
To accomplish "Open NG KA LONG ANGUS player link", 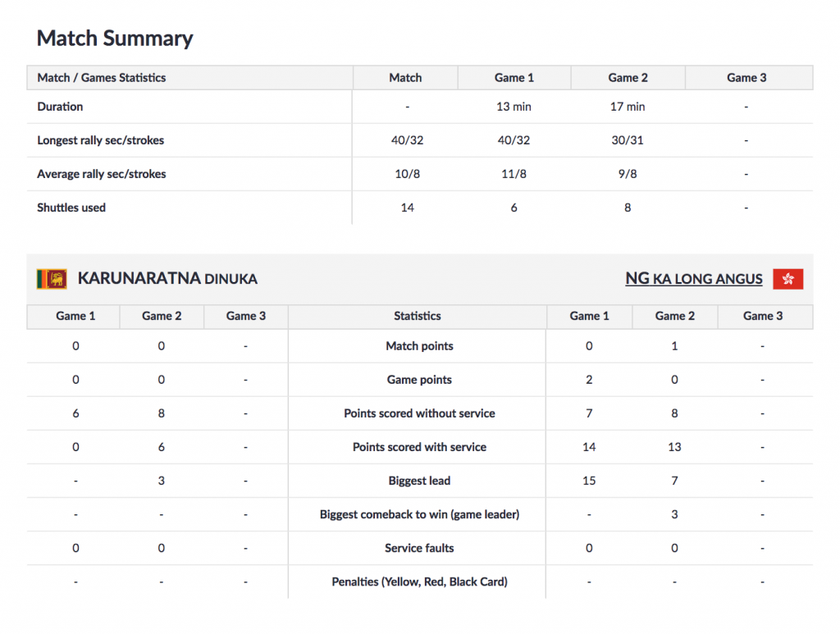I will coord(694,278).
